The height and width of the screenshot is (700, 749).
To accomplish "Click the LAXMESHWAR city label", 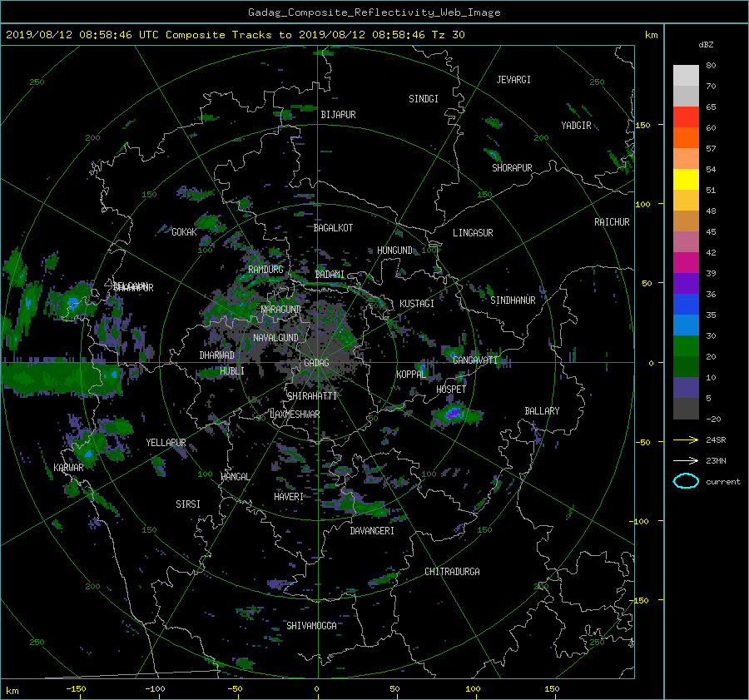I will pyautogui.click(x=295, y=415).
